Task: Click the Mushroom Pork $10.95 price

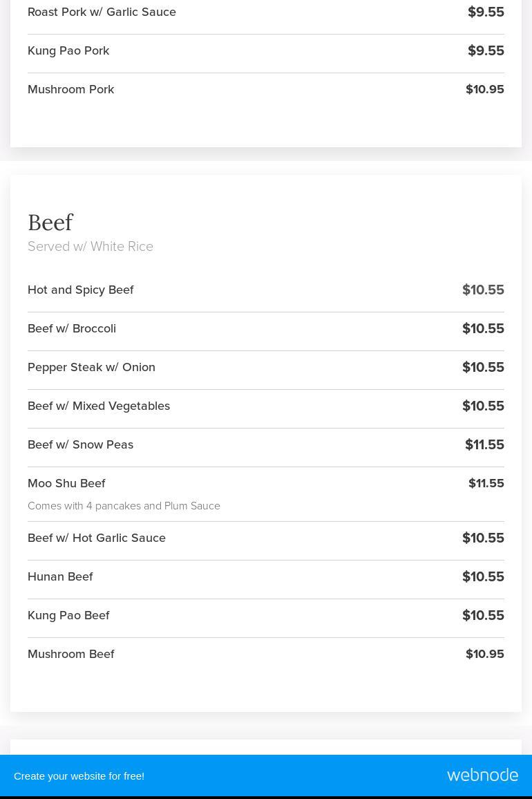Action: pos(484,89)
